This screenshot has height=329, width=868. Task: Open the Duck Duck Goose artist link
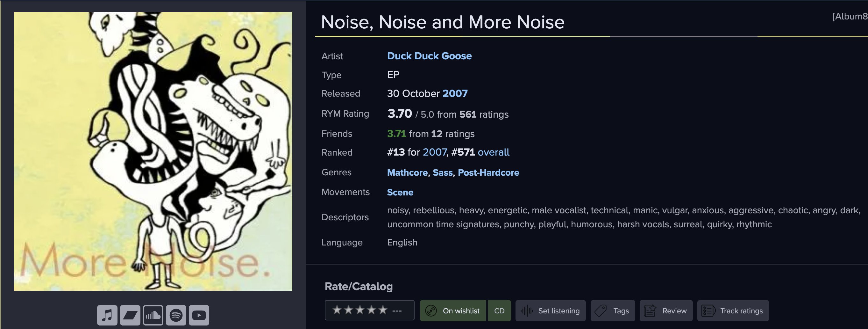coord(429,56)
